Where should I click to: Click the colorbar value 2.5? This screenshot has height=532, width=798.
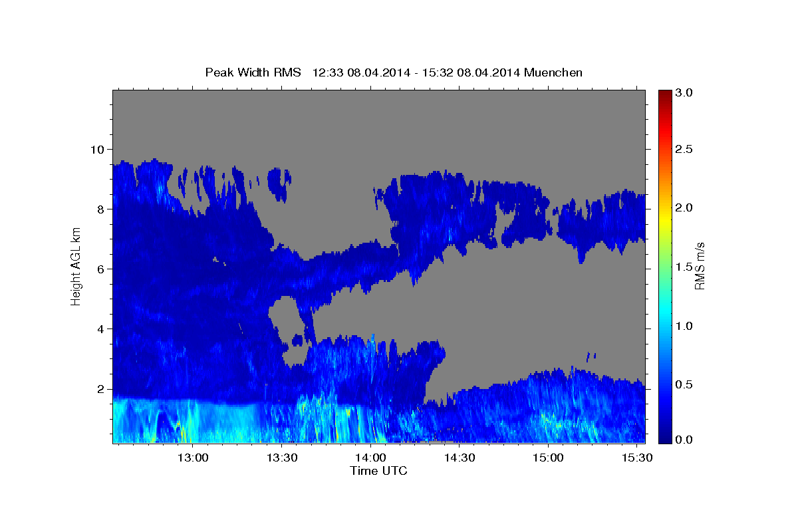684,149
